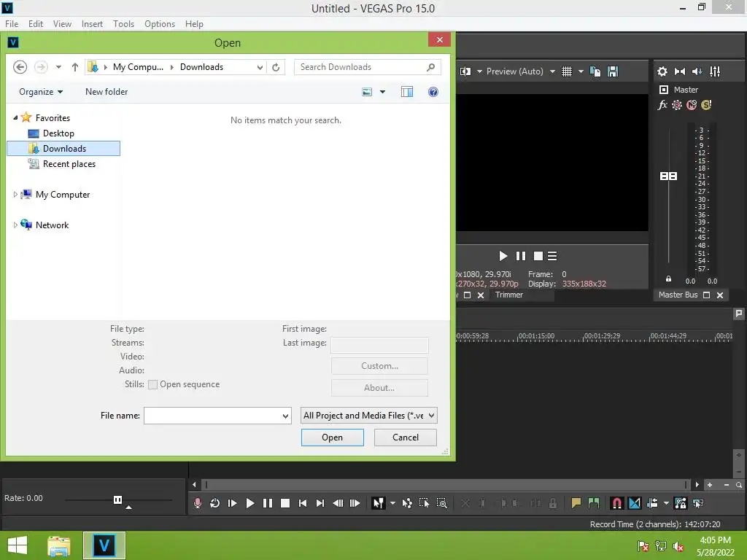Click the Master volume fader handle

pos(668,176)
